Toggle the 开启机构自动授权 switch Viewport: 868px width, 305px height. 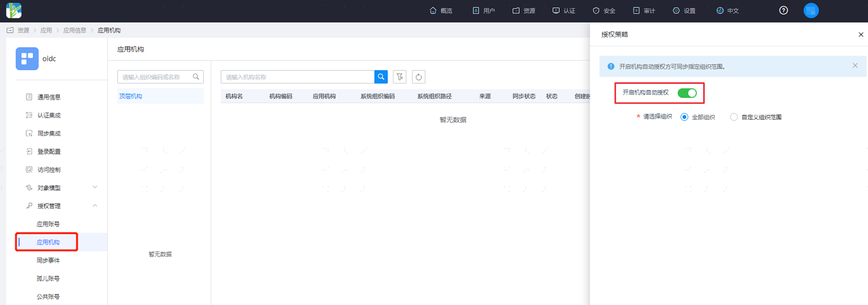click(687, 93)
